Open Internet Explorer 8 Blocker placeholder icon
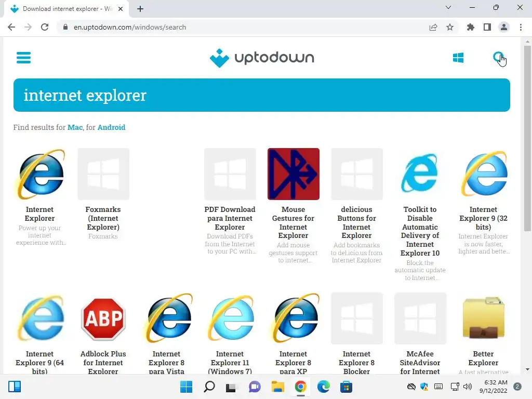Image resolution: width=532 pixels, height=399 pixels. [x=356, y=318]
